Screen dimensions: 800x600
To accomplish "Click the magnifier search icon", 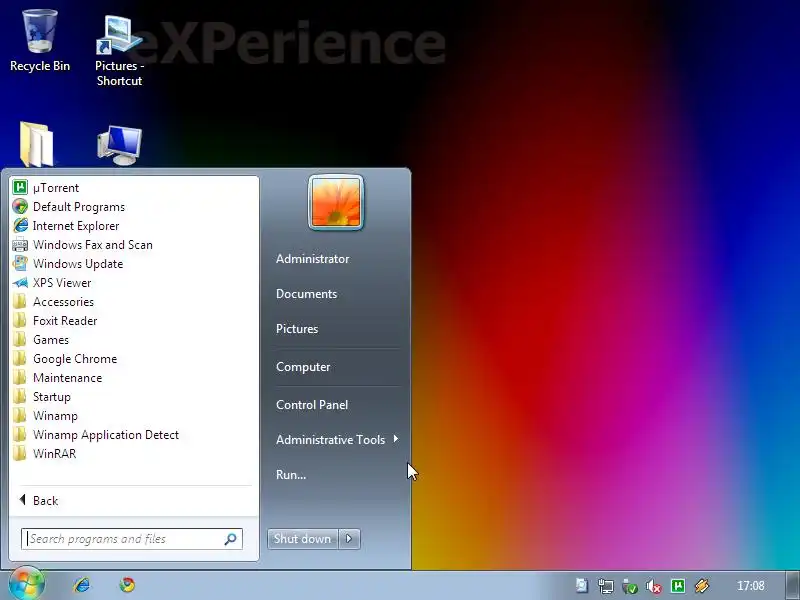I will pos(231,539).
